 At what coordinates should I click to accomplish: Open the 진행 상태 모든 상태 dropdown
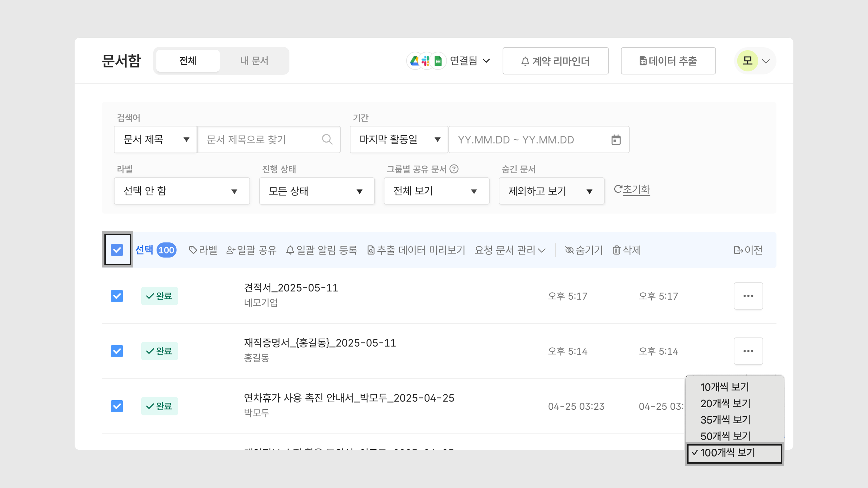point(316,191)
